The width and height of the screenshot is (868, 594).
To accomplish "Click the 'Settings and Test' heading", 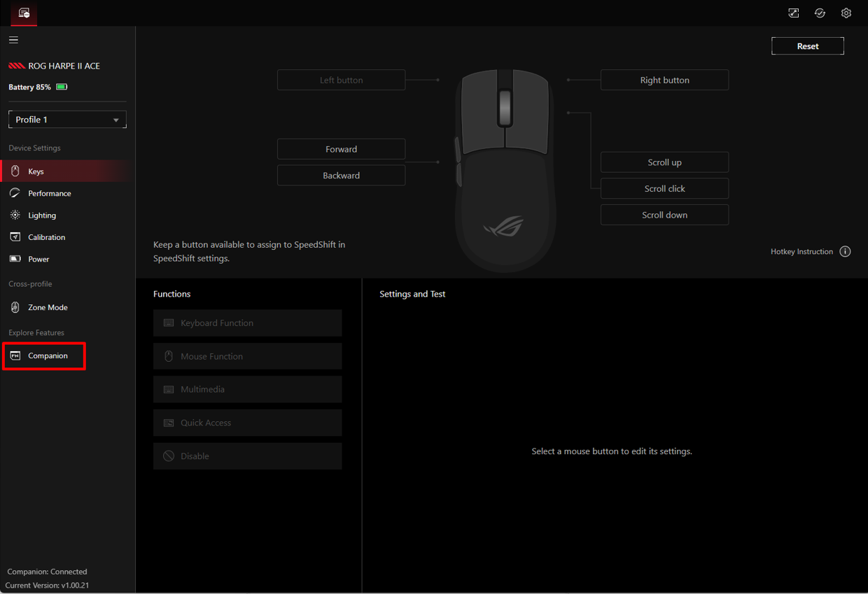I will click(412, 294).
